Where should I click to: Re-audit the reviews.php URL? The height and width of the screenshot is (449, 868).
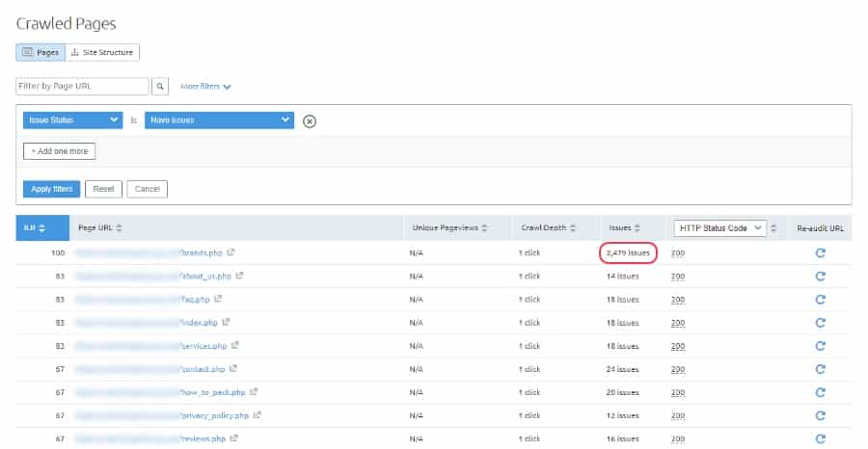(x=821, y=438)
